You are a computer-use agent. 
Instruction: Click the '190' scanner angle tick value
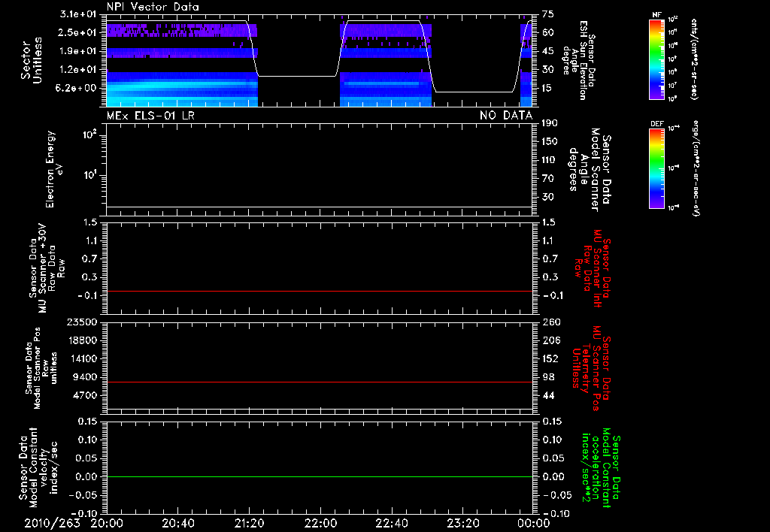click(x=550, y=123)
